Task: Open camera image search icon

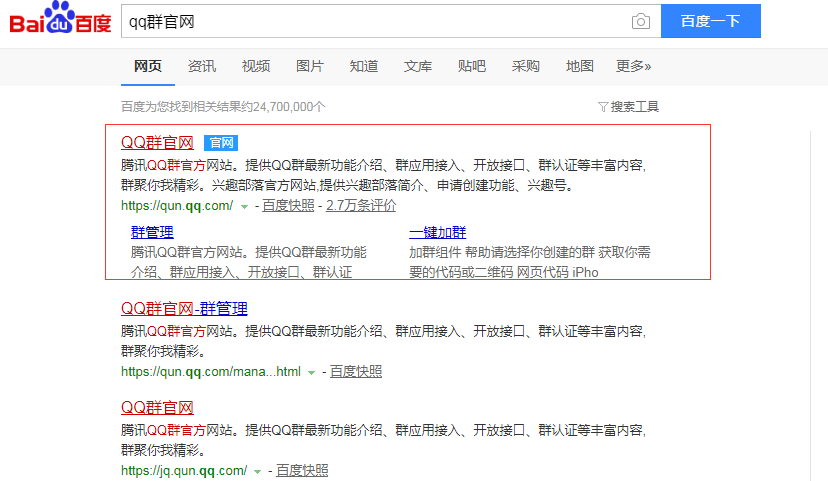Action: (641, 22)
